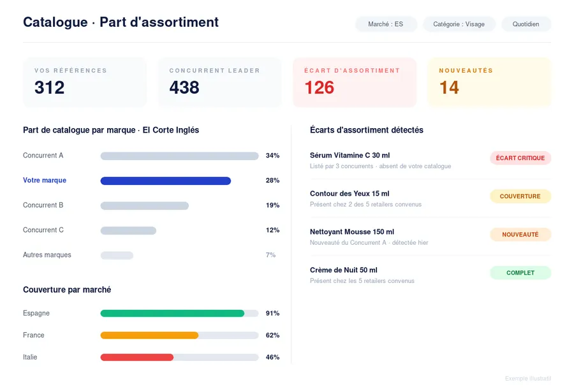Click 'Nouveauté du Concurrent A' description
The height and width of the screenshot is (392, 574).
pos(369,243)
